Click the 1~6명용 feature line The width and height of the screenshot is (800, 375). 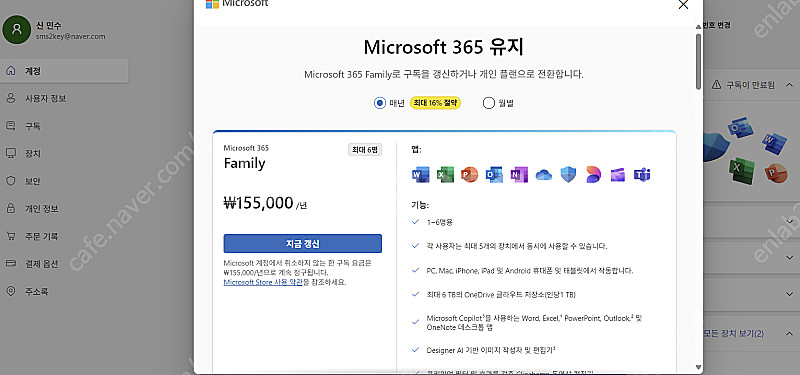pyautogui.click(x=440, y=222)
